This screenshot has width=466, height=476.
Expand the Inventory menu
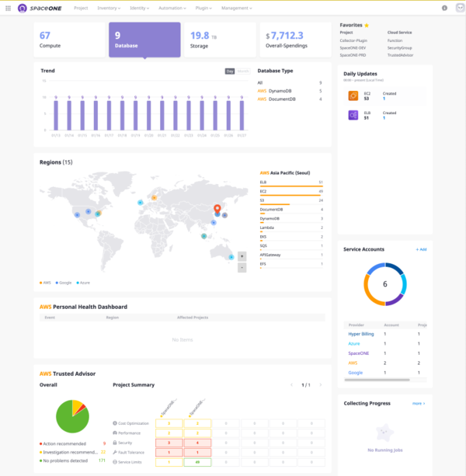[x=109, y=9]
